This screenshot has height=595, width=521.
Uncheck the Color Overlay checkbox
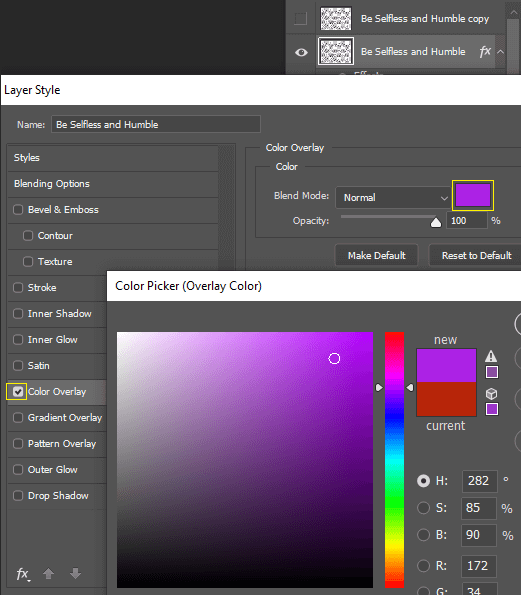tap(18, 392)
